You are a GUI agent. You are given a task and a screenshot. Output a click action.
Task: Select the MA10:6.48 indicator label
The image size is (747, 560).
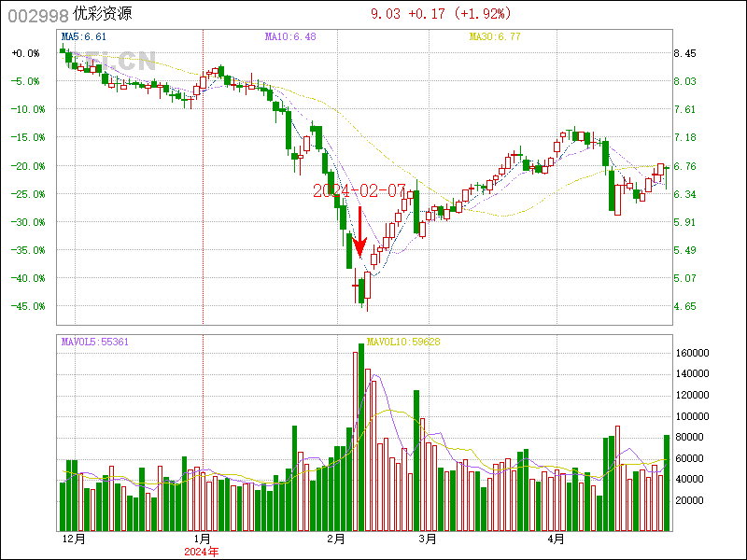290,36
